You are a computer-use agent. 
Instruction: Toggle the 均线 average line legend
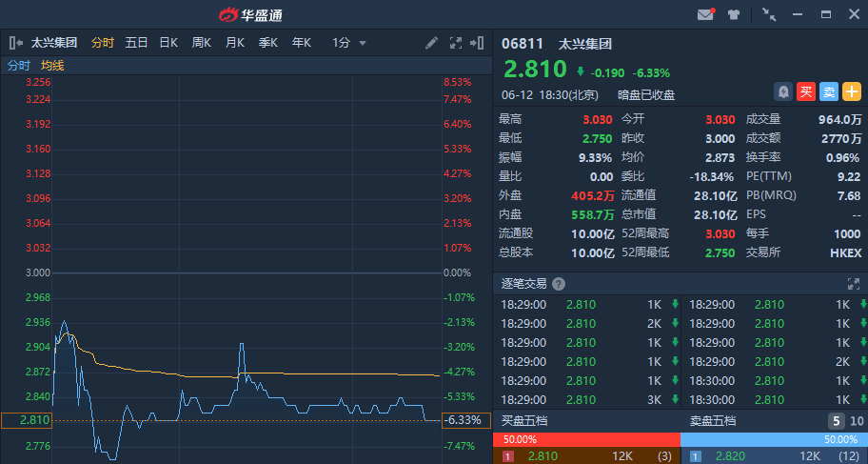[x=52, y=66]
